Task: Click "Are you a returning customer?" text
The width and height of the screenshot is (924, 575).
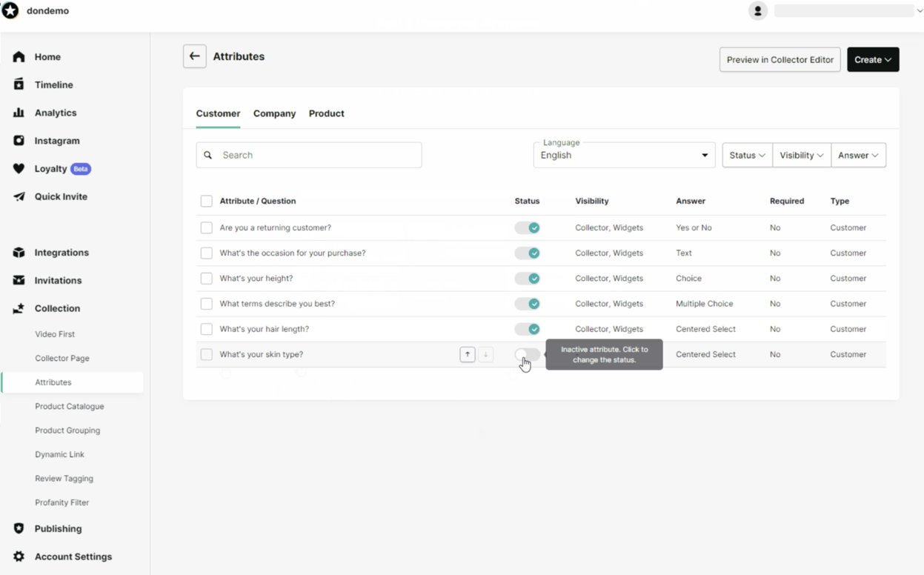Action: [276, 227]
